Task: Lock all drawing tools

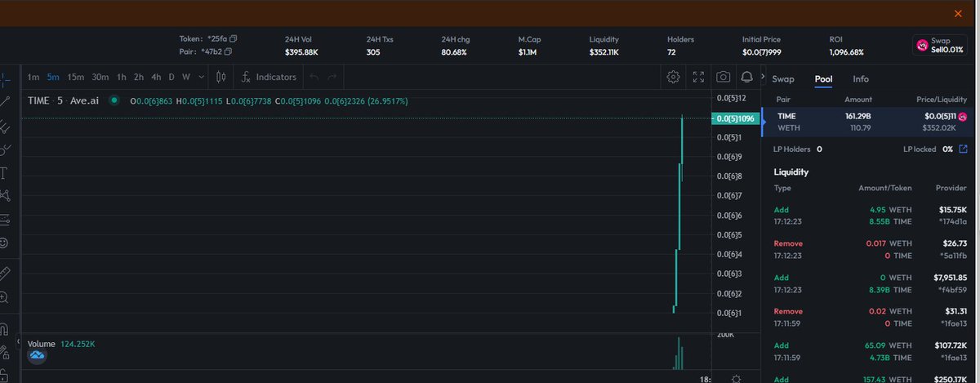Action: pyautogui.click(x=4, y=376)
